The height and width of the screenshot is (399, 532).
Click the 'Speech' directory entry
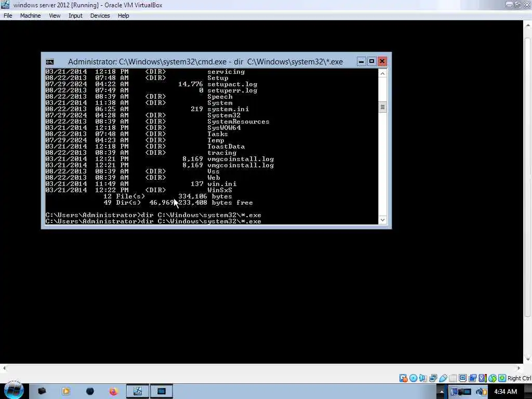pyautogui.click(x=220, y=97)
